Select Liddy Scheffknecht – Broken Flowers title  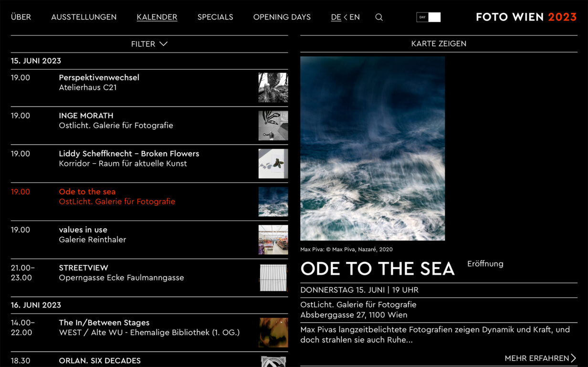(x=129, y=154)
